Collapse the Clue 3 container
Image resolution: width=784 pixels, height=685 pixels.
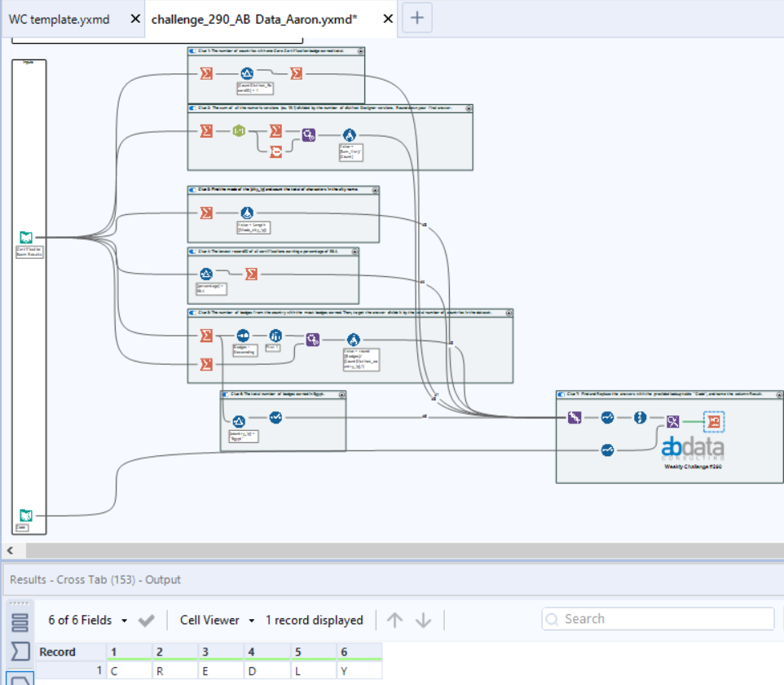(x=375, y=190)
